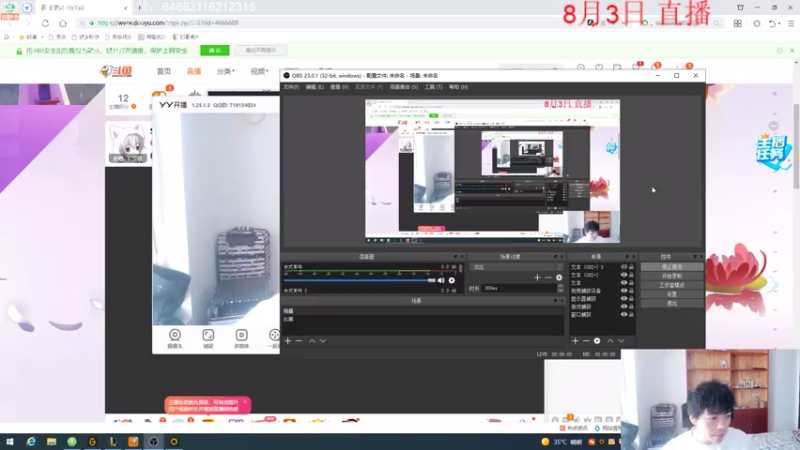This screenshot has height=450, width=800.
Task: Open Internet Explorer from the taskbar
Action: pos(31,441)
